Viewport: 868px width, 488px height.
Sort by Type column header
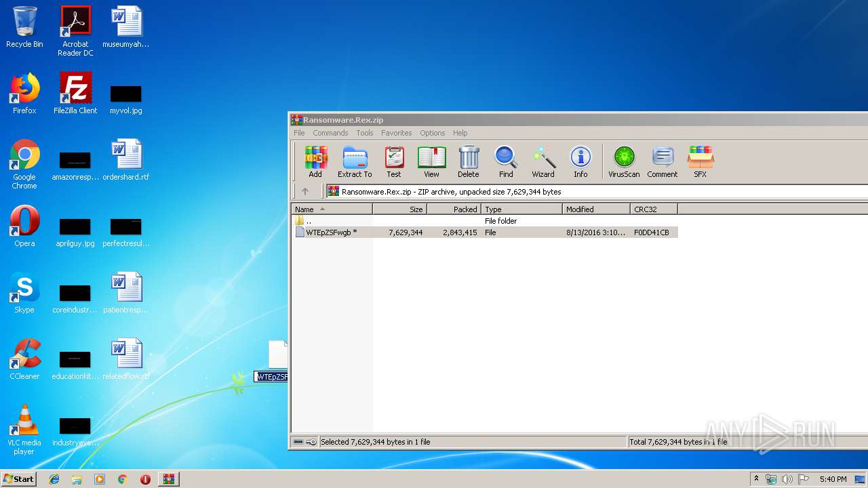pyautogui.click(x=522, y=209)
